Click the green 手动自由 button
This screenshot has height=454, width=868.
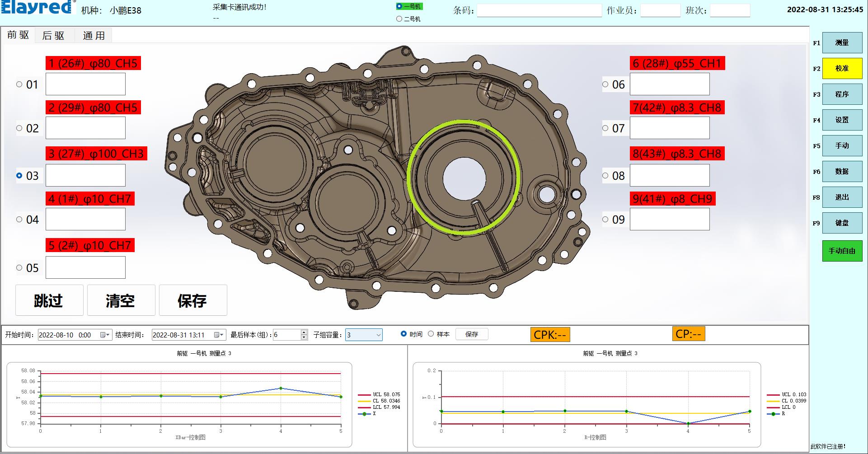pos(842,251)
